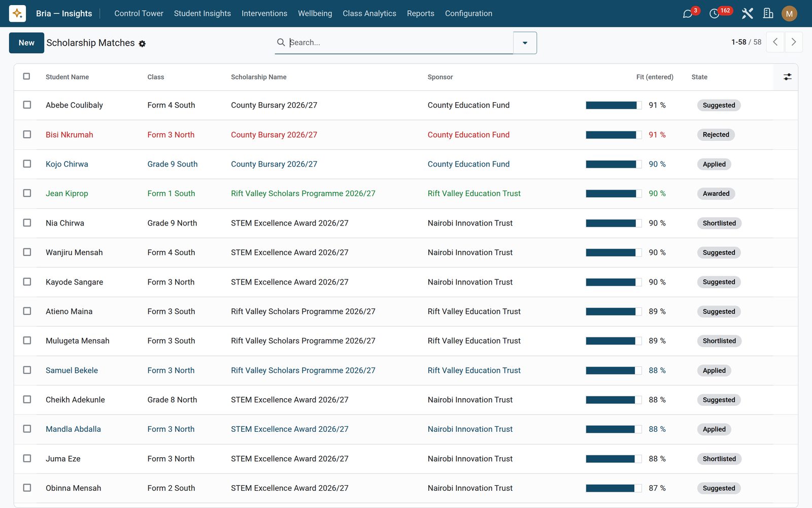The width and height of the screenshot is (812, 508).
Task: Check the Obinna Mensah row checkbox
Action: pos(27,488)
